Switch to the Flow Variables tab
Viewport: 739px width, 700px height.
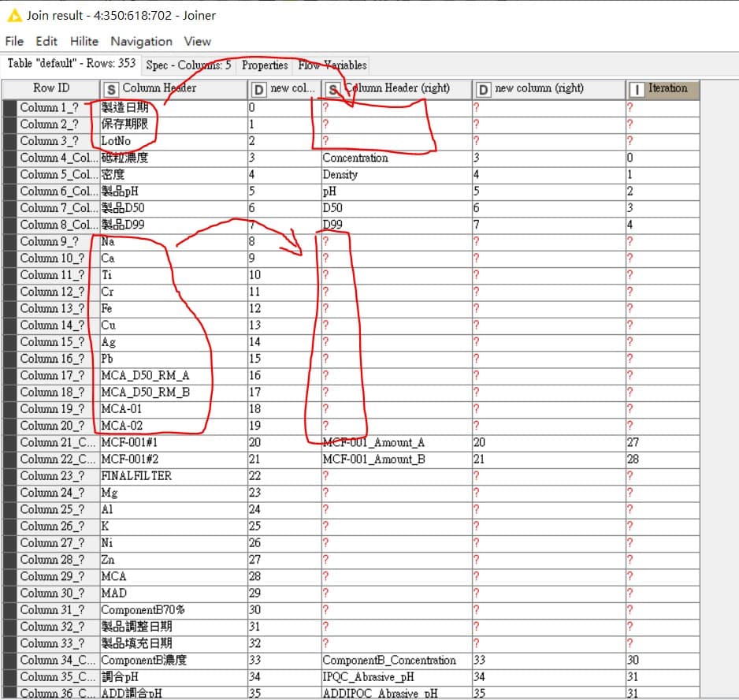(332, 66)
